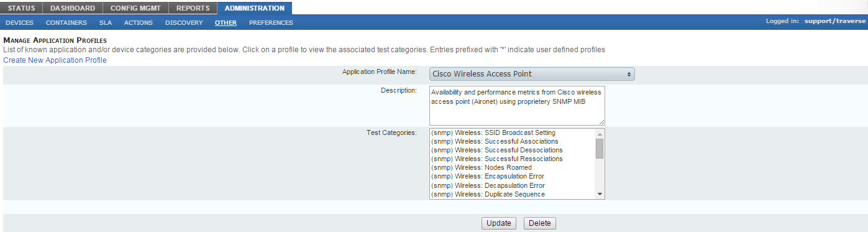Open the CONTAINERS submenu
Screen dimensions: 868x232
(x=66, y=22)
